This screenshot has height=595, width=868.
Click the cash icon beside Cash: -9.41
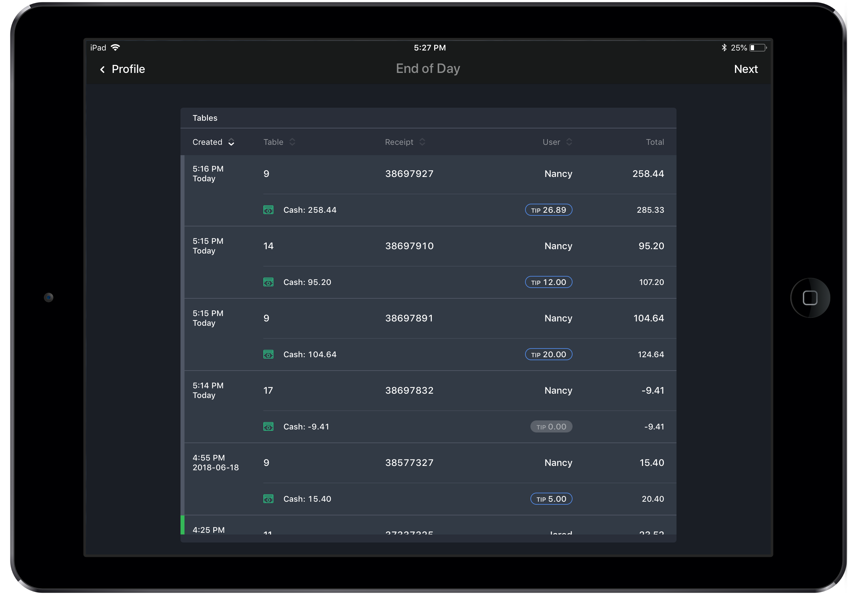(268, 426)
